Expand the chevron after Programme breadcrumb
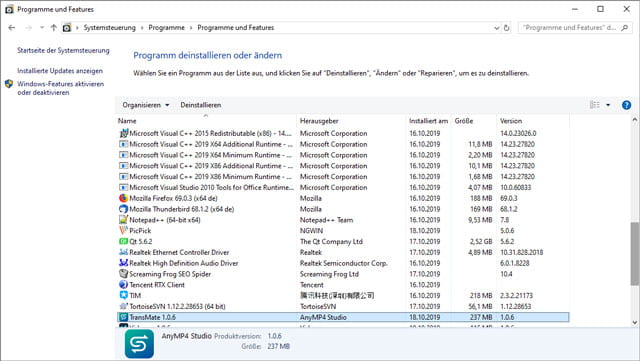640x361 pixels. click(191, 28)
